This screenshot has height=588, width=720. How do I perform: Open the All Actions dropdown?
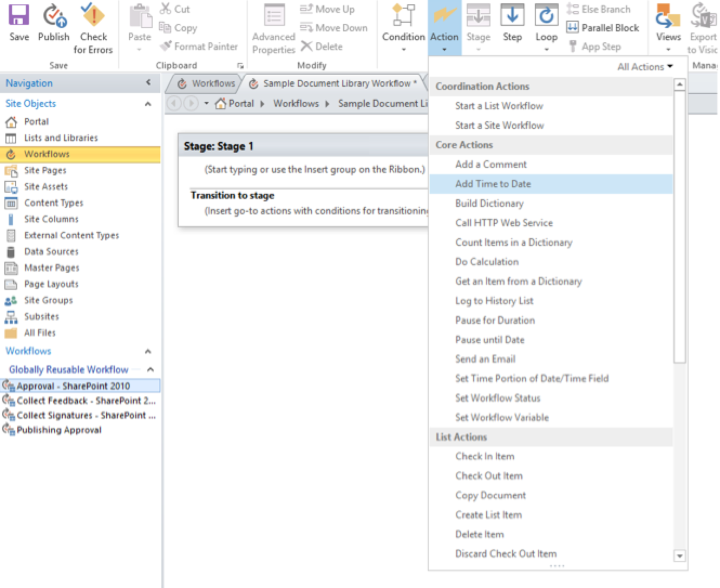(644, 66)
